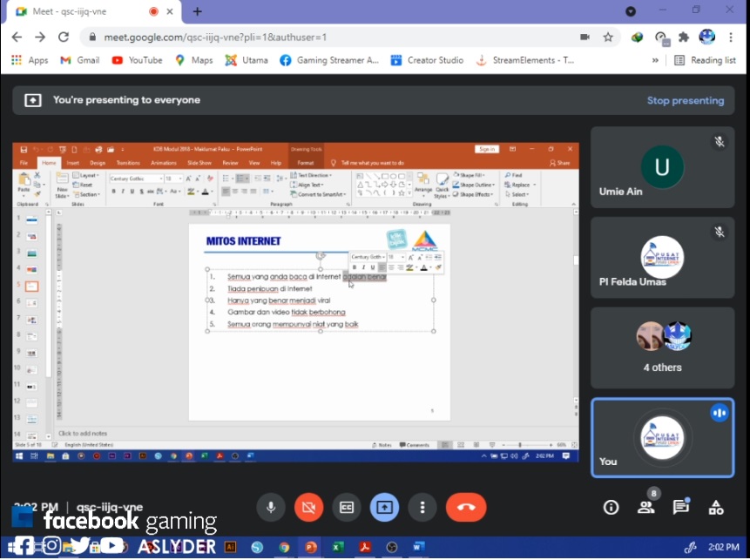This screenshot has height=560, width=750.
Task: Open the in-call chat panel
Action: 680,508
